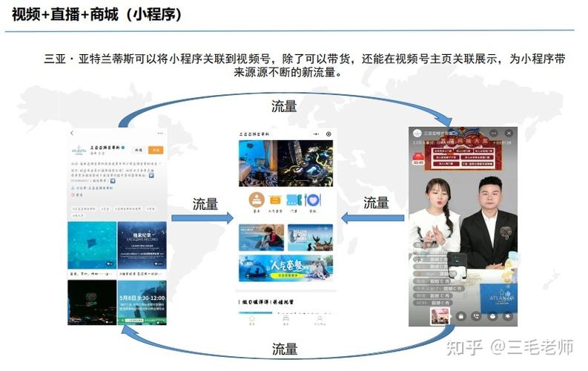
Task: Tap the back arrow in the channel profile
Action: click(x=72, y=133)
